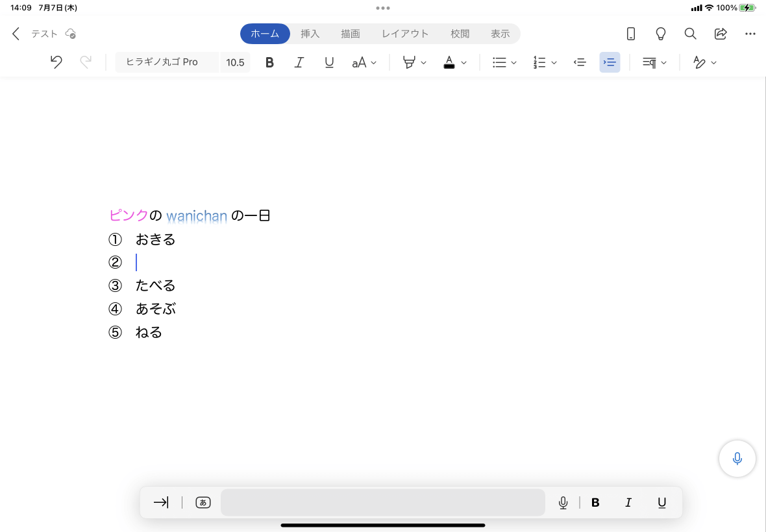Toggle Italic in the main toolbar
The width and height of the screenshot is (766, 532).
[299, 62]
